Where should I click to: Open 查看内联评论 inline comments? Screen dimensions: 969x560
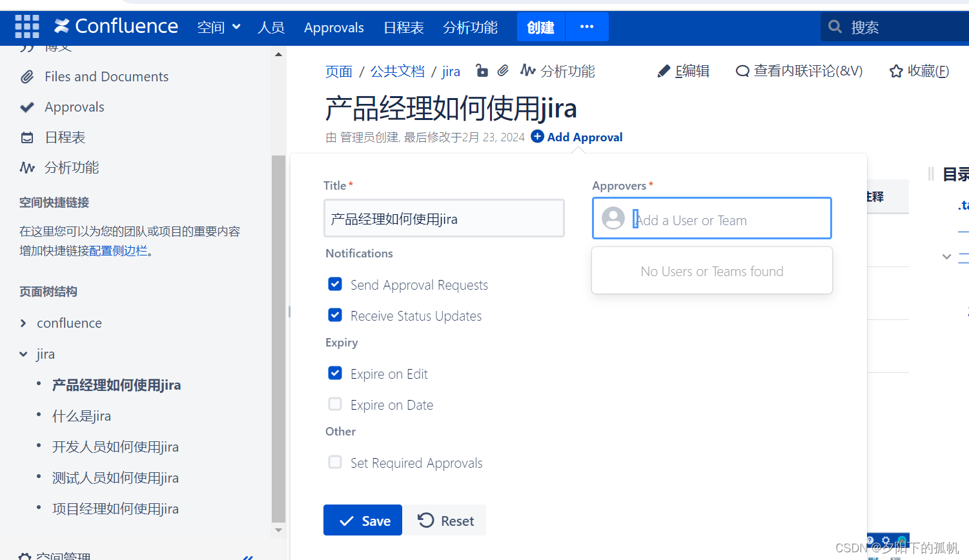coord(799,71)
